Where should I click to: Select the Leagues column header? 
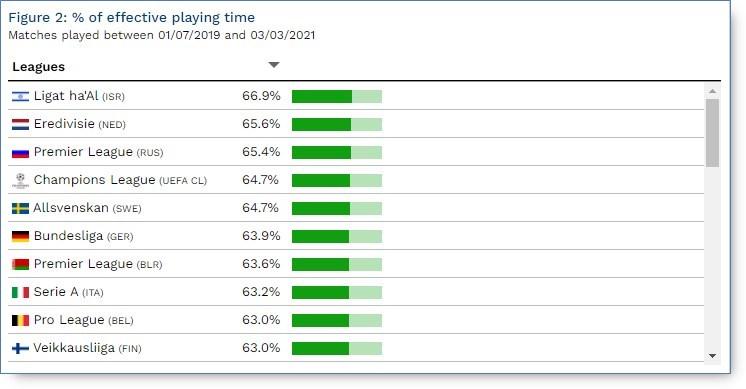coord(39,67)
